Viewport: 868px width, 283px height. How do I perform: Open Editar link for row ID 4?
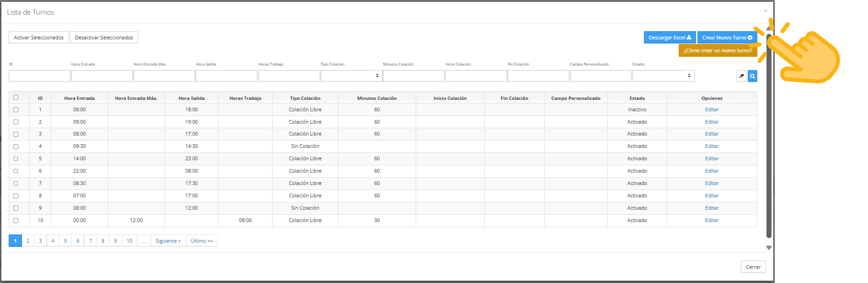coord(712,146)
